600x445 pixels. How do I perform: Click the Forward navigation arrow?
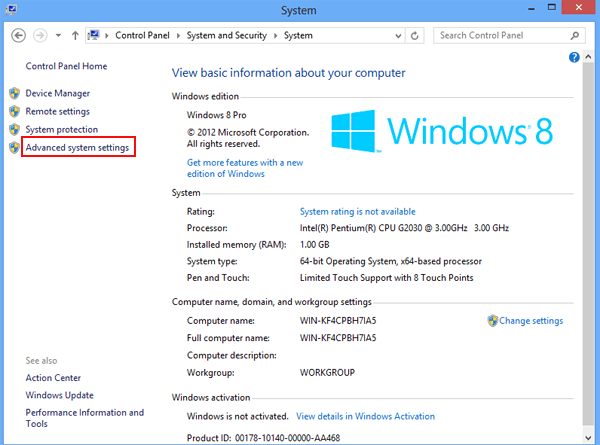coord(40,36)
